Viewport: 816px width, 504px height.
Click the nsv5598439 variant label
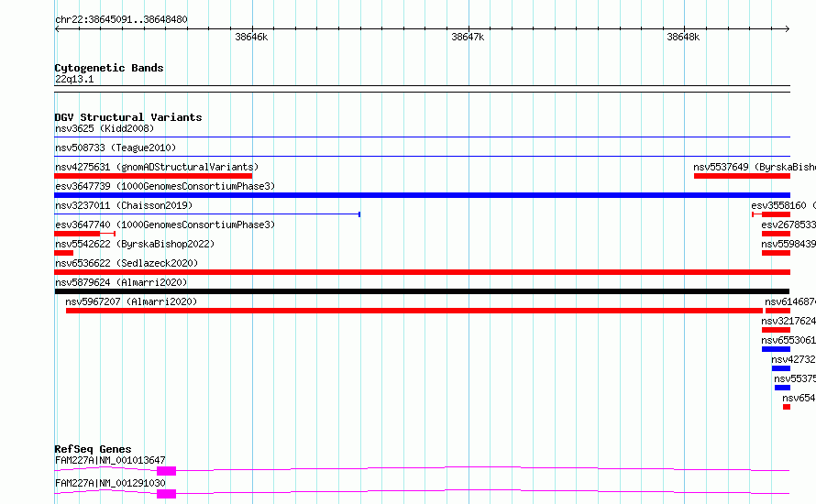pyautogui.click(x=788, y=244)
